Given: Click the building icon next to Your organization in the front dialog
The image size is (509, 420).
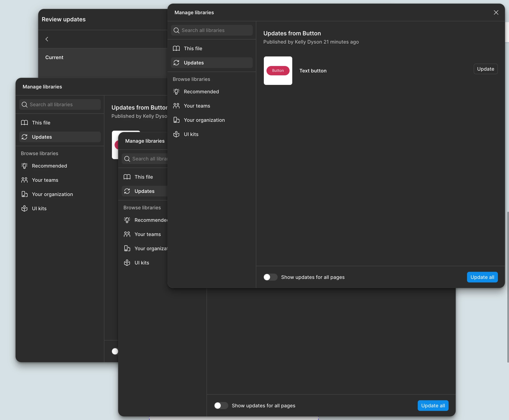Looking at the screenshot, I should [x=176, y=120].
